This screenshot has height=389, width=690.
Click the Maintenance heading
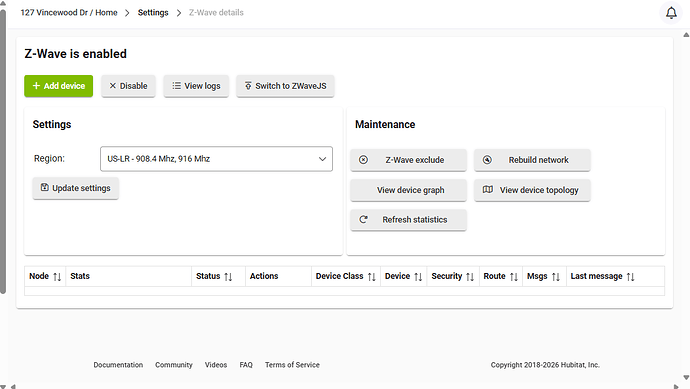[385, 125]
